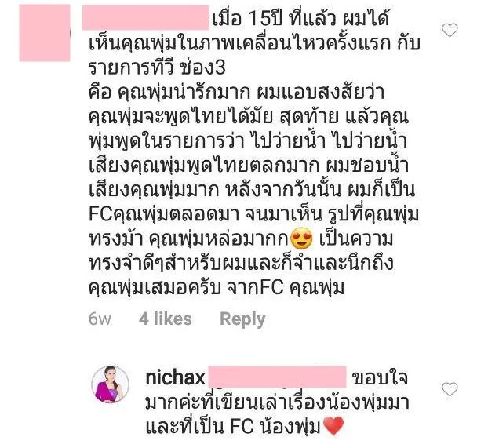Click the 6w timestamp under the comment
488x448 pixels.
(x=100, y=319)
